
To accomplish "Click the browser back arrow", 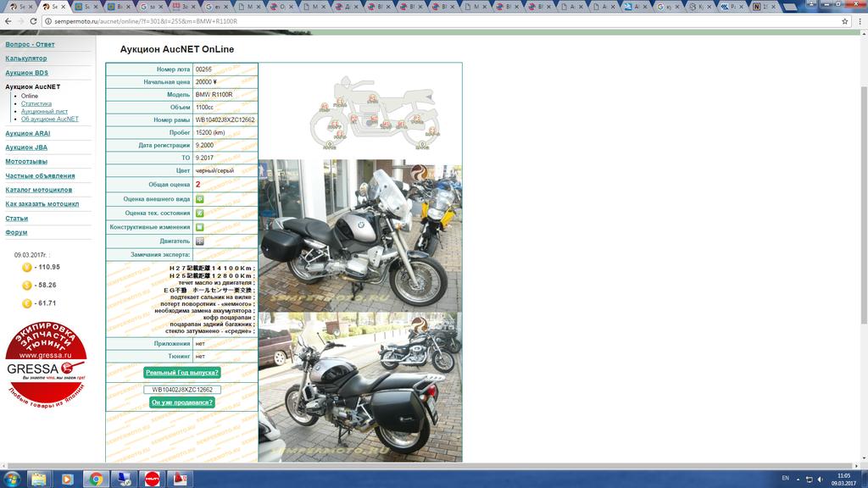I will (9, 21).
